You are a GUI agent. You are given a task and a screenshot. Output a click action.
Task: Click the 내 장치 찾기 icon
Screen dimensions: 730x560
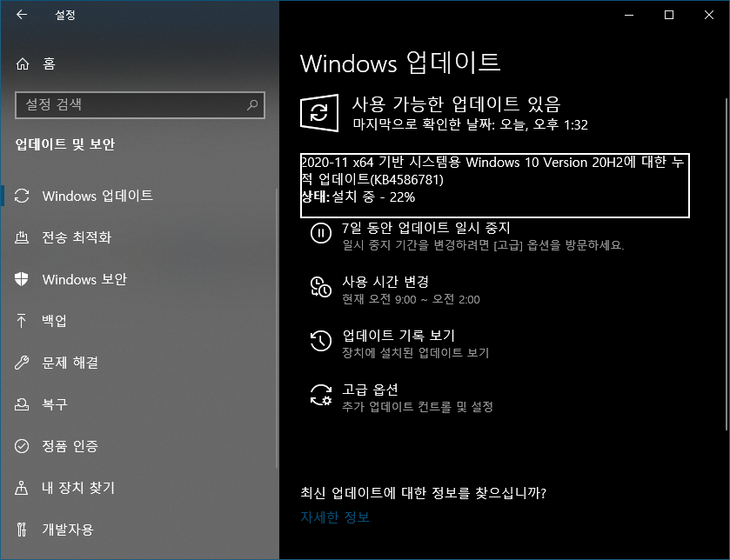22,488
